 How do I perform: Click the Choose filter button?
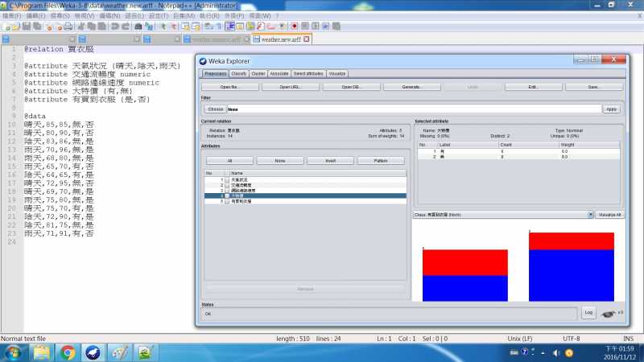[216, 109]
